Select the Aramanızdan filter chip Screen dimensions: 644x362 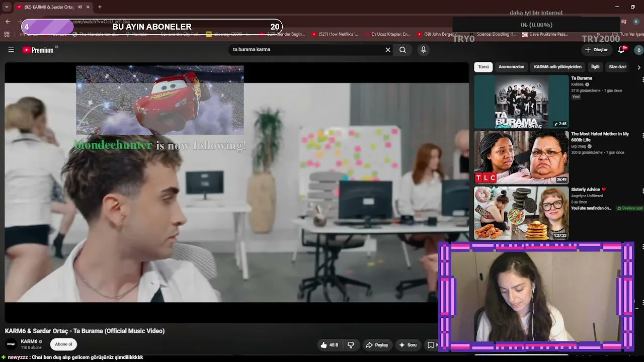tap(511, 67)
